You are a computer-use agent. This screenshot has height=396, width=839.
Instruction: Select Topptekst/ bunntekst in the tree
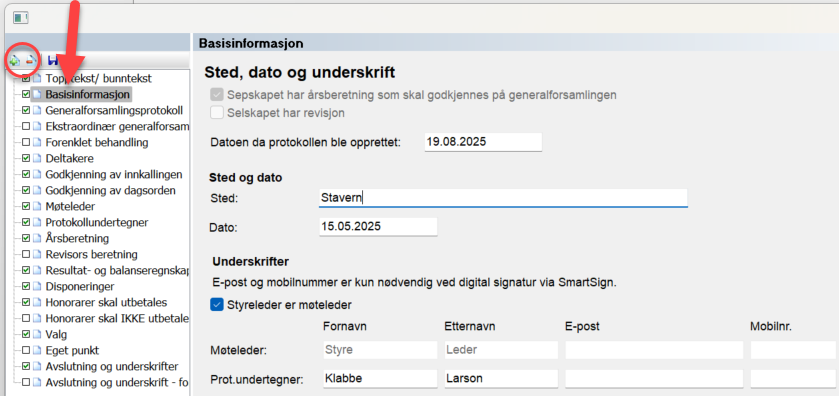pos(98,79)
